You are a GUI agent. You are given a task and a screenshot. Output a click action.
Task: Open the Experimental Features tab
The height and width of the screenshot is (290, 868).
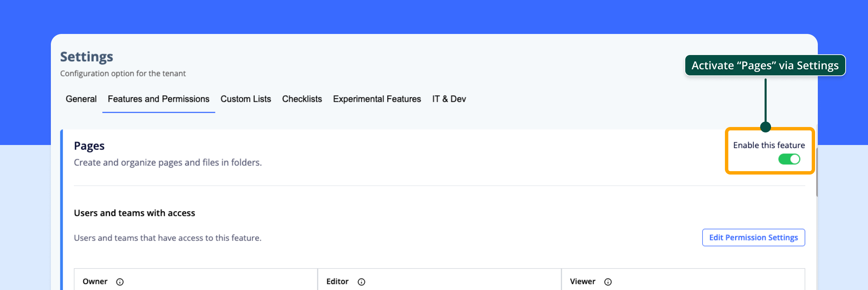click(377, 99)
